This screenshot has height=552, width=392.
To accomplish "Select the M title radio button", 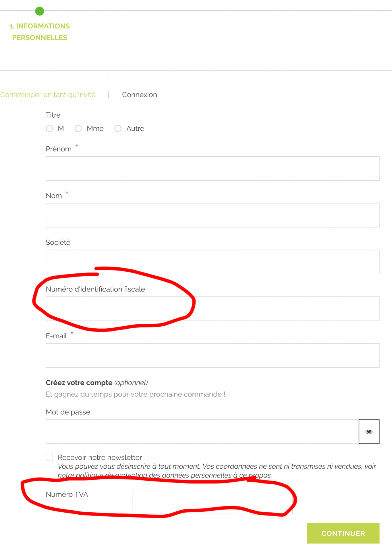I will (49, 128).
